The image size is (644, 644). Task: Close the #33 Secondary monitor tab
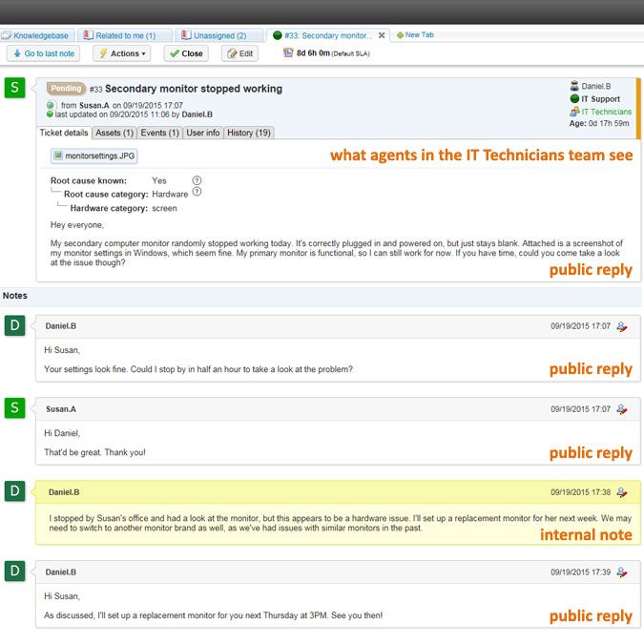point(382,35)
